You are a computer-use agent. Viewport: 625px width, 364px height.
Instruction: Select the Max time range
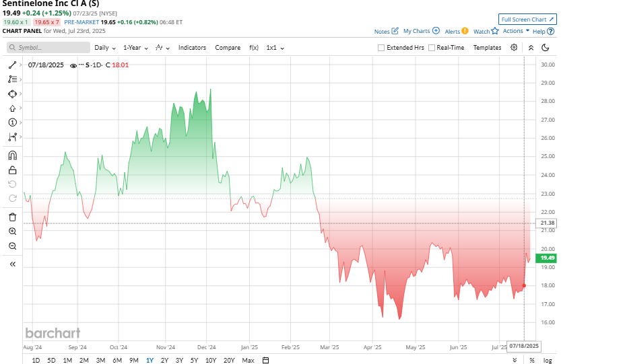[248, 360]
